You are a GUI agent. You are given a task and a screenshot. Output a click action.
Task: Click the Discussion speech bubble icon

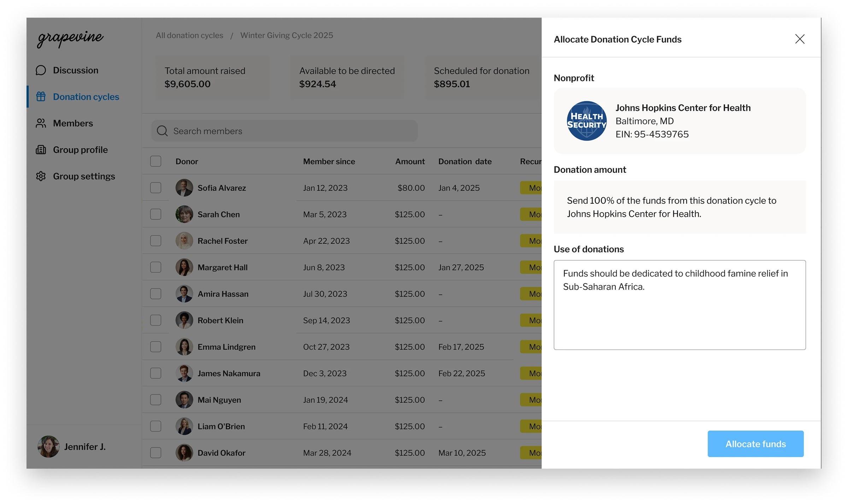tap(41, 70)
